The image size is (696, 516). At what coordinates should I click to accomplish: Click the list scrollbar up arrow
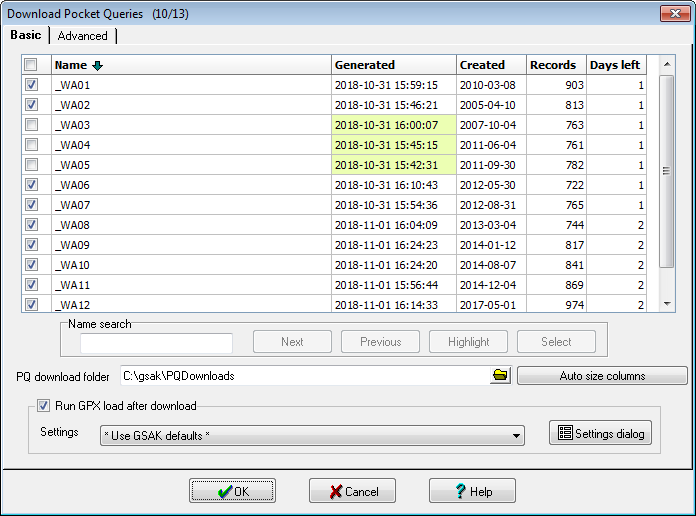click(x=667, y=64)
